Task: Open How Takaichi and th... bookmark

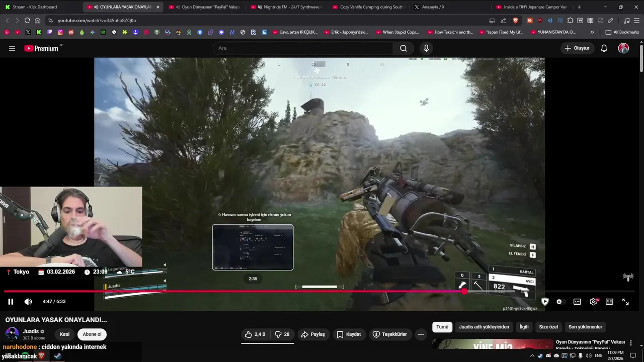Action: tap(450, 32)
